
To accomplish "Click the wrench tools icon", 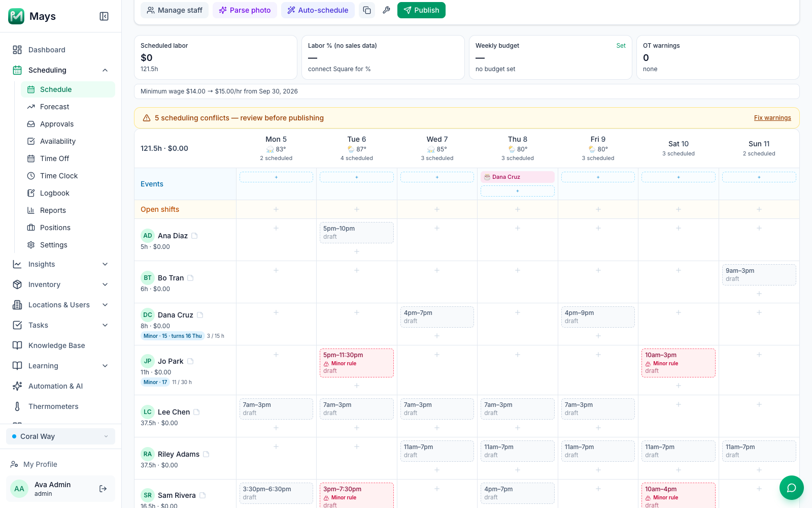I will [386, 10].
